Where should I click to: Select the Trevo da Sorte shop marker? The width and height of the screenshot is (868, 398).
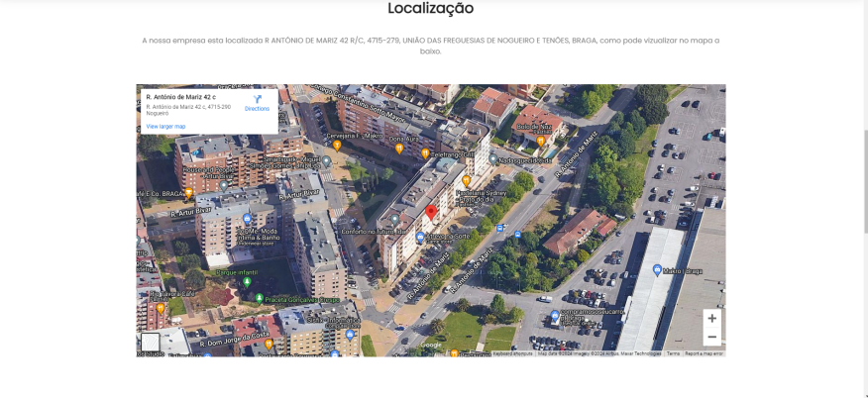point(420,238)
